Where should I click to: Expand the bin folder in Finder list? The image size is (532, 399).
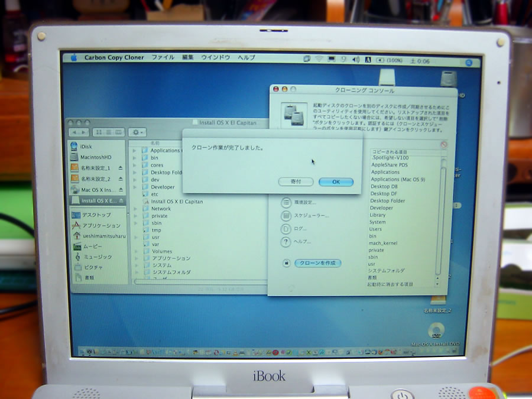pos(134,158)
